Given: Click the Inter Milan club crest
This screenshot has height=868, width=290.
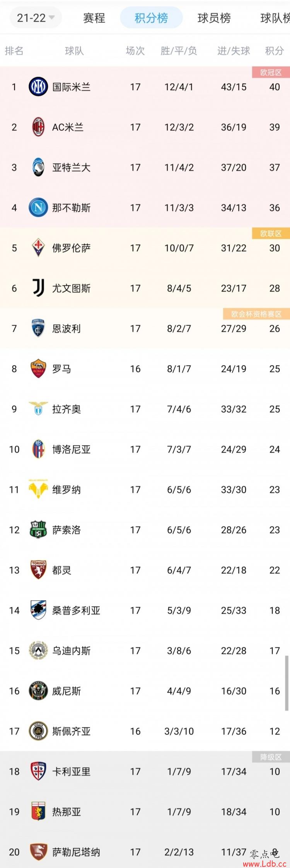Looking at the screenshot, I should [38, 87].
